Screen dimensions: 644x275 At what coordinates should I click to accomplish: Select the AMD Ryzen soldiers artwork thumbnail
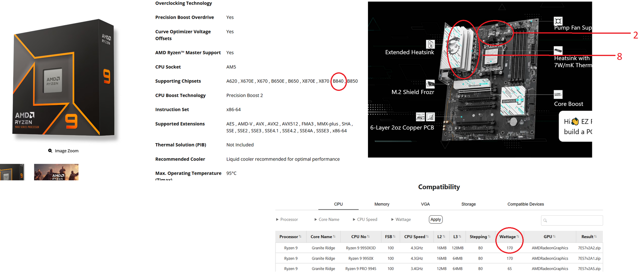point(56,172)
